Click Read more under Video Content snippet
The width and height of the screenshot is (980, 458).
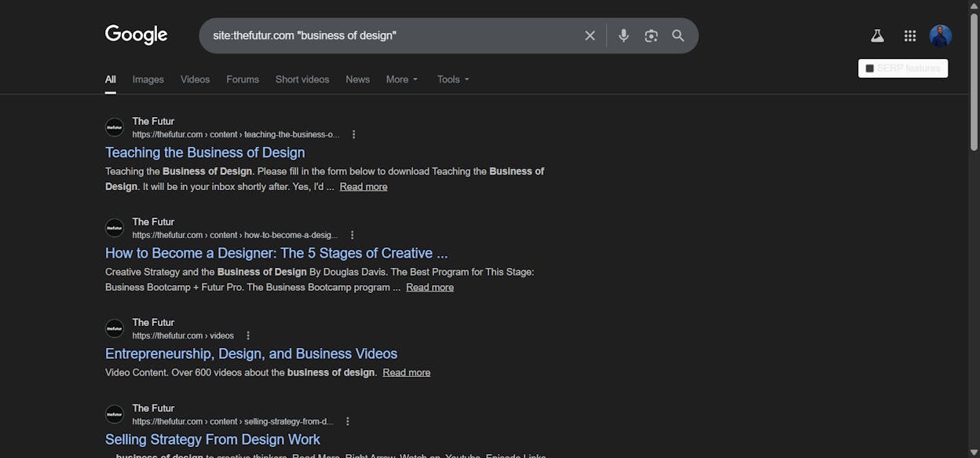407,372
